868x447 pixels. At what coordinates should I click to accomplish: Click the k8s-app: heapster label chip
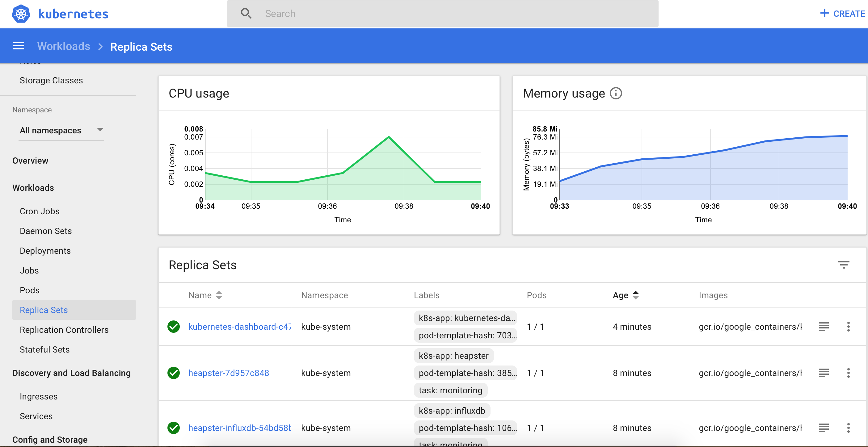453,356
